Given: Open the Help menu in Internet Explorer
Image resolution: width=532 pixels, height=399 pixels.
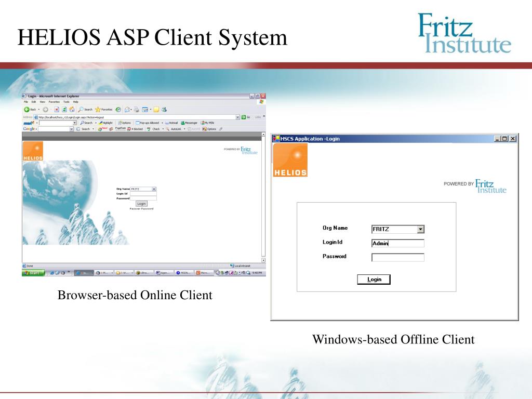Looking at the screenshot, I should click(76, 102).
